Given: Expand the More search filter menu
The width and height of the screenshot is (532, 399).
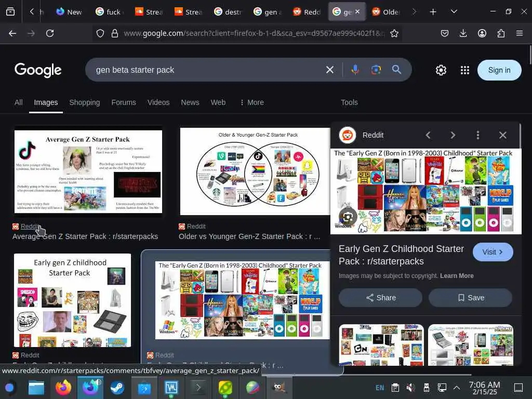Looking at the screenshot, I should [x=252, y=102].
